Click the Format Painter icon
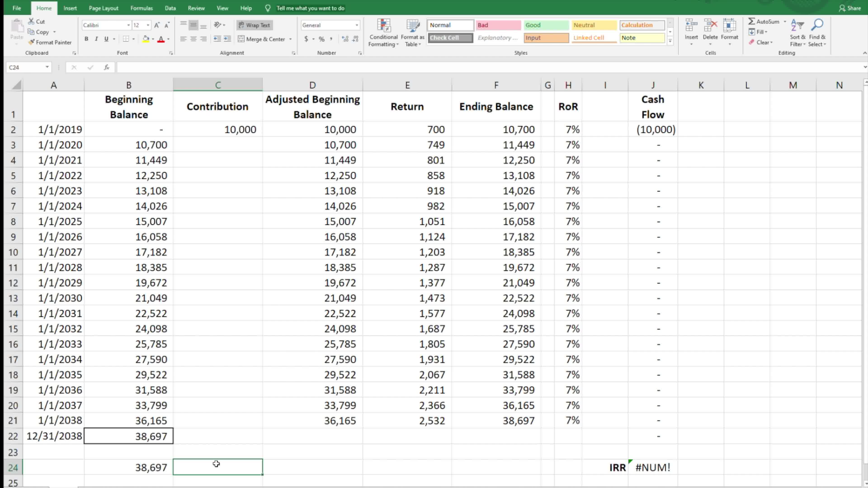The image size is (868, 488). coord(32,42)
